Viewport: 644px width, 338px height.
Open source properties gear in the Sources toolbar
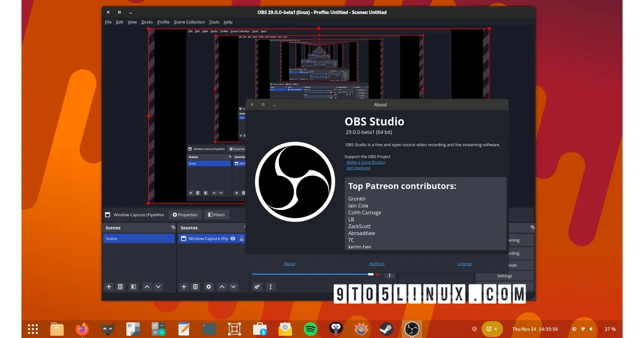coord(209,286)
